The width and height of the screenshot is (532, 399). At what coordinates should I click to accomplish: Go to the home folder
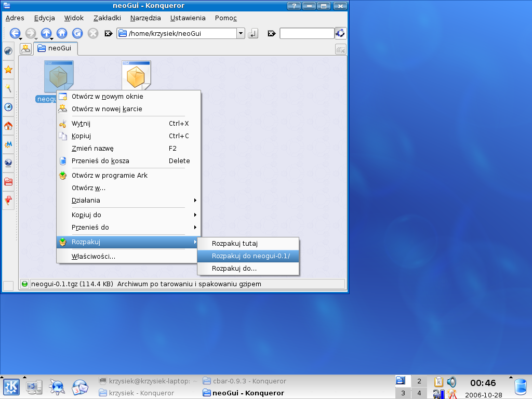(x=62, y=33)
